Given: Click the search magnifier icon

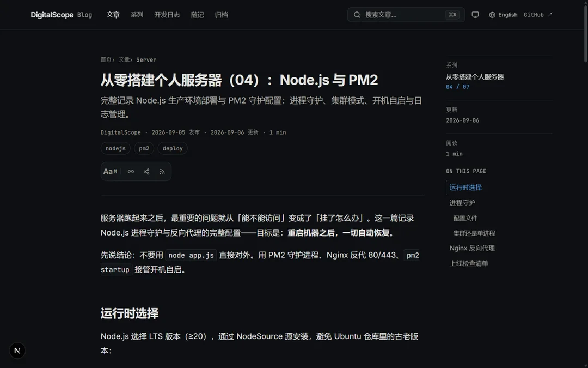Looking at the screenshot, I should (x=357, y=15).
